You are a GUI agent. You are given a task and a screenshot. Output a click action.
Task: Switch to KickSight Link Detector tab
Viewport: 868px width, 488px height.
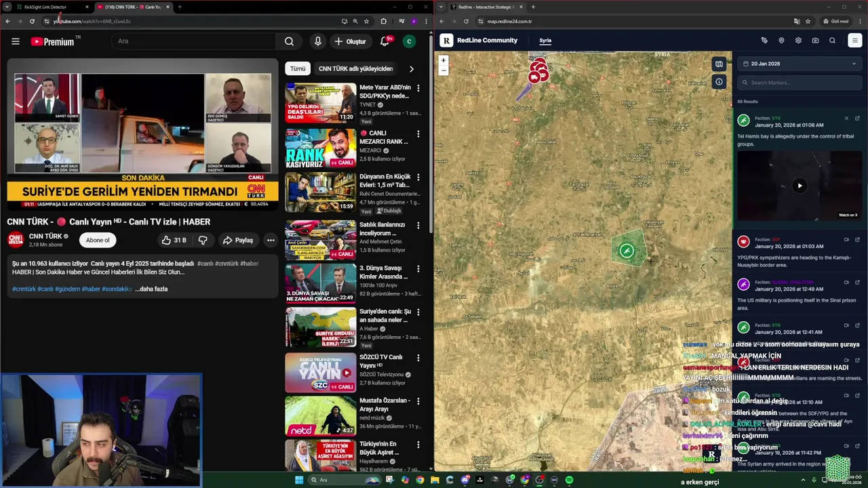click(x=51, y=7)
